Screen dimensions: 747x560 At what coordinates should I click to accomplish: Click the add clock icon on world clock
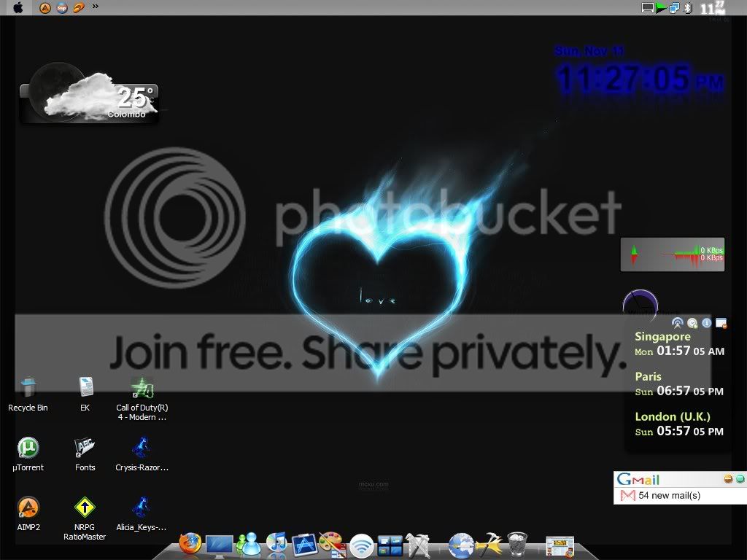point(692,323)
